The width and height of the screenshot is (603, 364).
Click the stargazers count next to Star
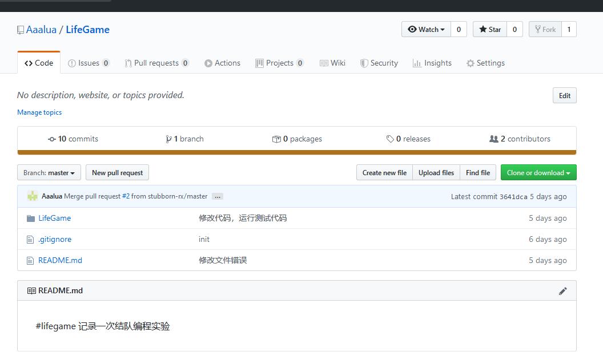(x=514, y=29)
